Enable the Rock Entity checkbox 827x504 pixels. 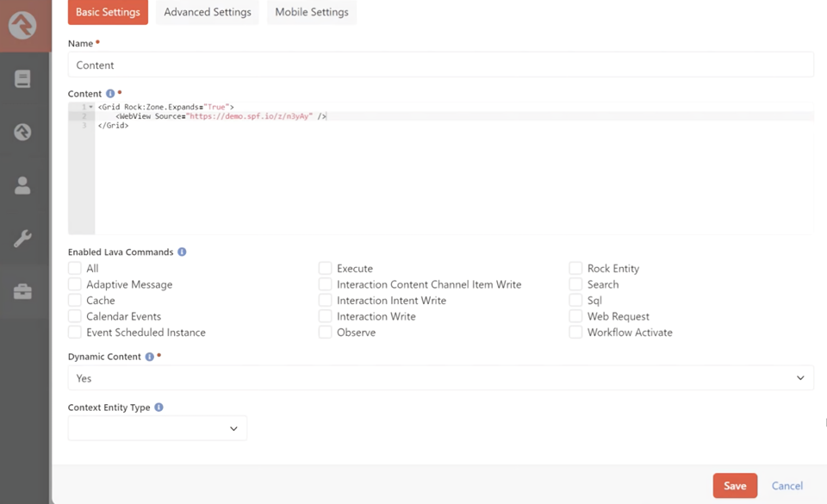(575, 268)
